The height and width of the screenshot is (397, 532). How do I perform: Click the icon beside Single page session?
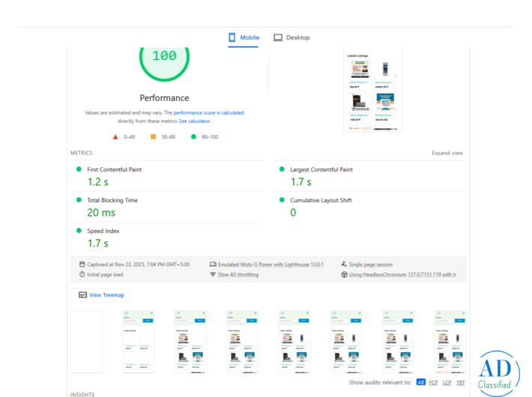344,264
